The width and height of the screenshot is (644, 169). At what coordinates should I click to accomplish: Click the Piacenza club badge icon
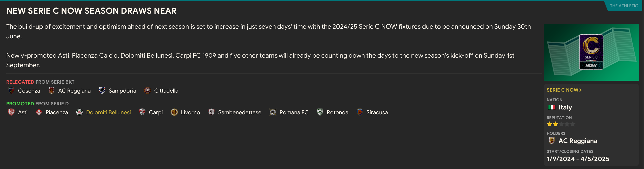click(39, 112)
